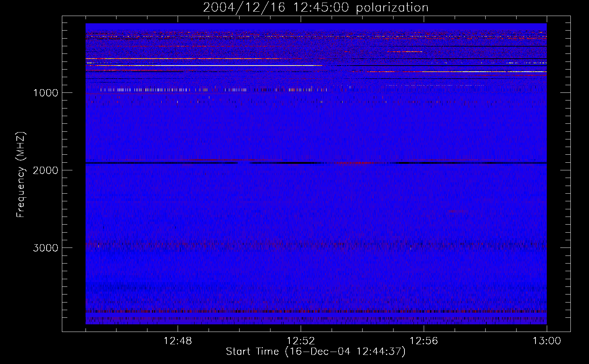
Task: Click the bright white emission line above 1000 MHz
Action: 204,66
